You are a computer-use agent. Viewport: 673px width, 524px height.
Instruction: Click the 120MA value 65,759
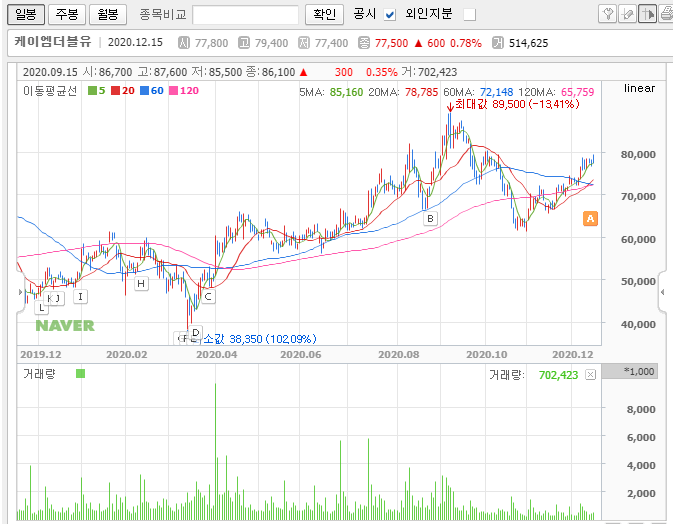578,92
